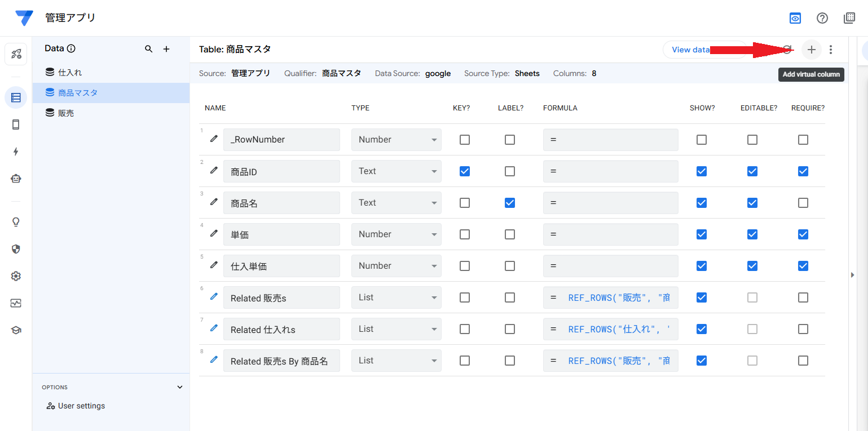Click the formula field for 仕入単価
The width and height of the screenshot is (868, 431).
(x=610, y=266)
